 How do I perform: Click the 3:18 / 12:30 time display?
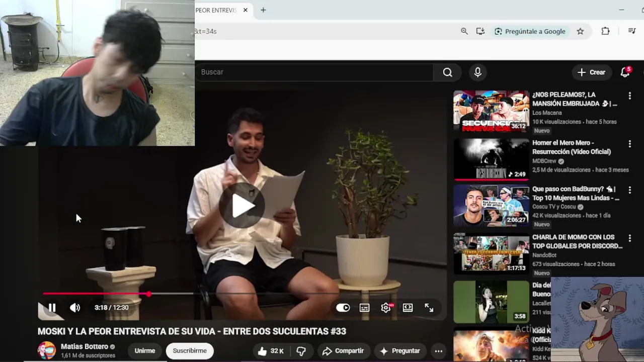(x=111, y=308)
